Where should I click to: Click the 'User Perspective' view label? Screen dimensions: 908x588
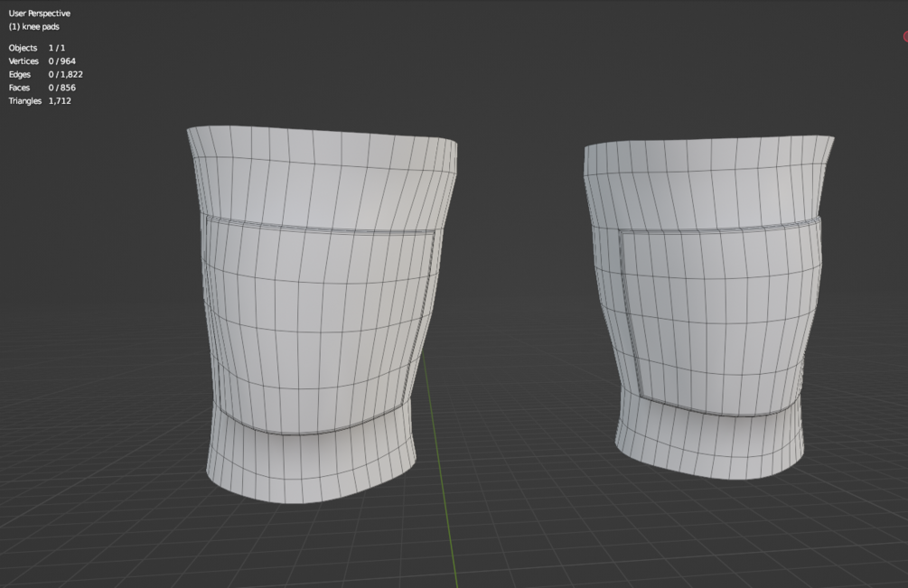click(40, 14)
